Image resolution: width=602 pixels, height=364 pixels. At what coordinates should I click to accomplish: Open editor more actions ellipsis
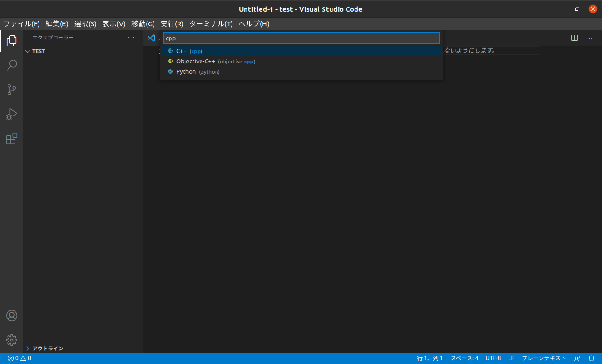pos(589,38)
